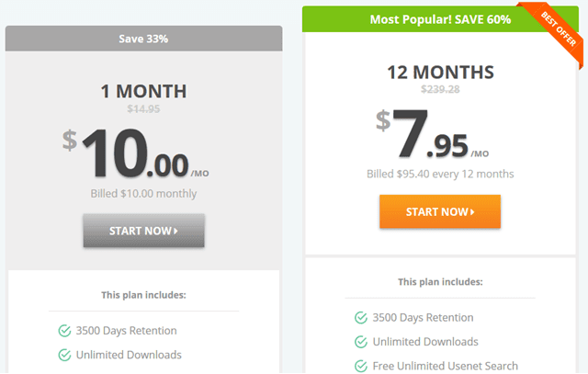Image resolution: width=588 pixels, height=374 pixels.
Task: Select the 12 MONTHS plan title
Action: coord(440,72)
